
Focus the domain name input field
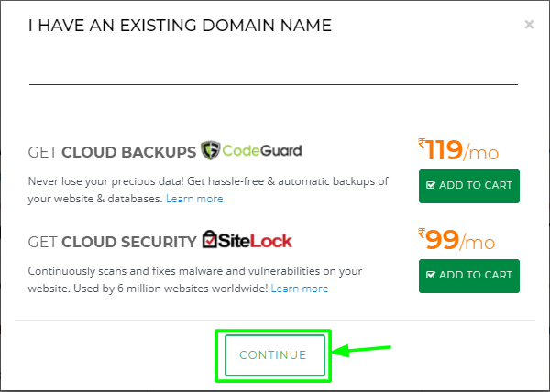(x=273, y=69)
